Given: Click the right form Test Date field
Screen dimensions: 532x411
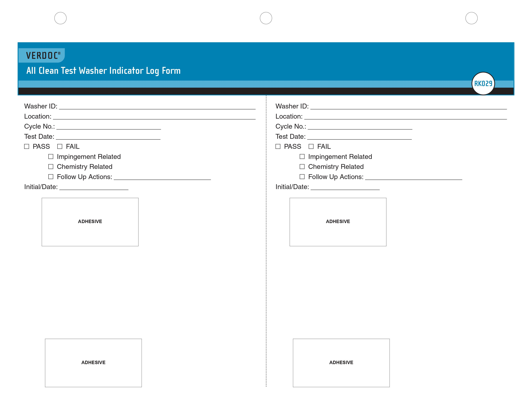Looking at the screenshot, I should [x=360, y=136].
